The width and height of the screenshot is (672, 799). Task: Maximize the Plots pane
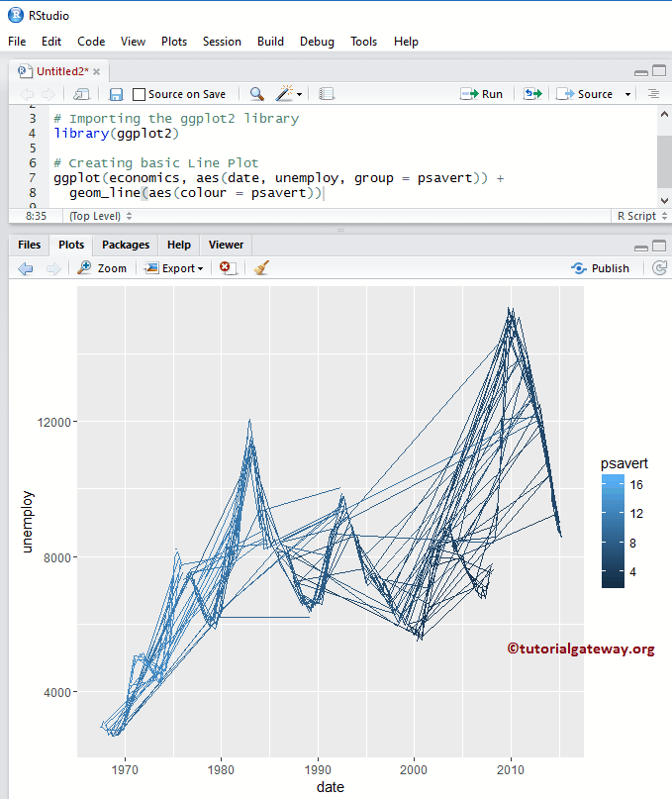click(x=659, y=246)
